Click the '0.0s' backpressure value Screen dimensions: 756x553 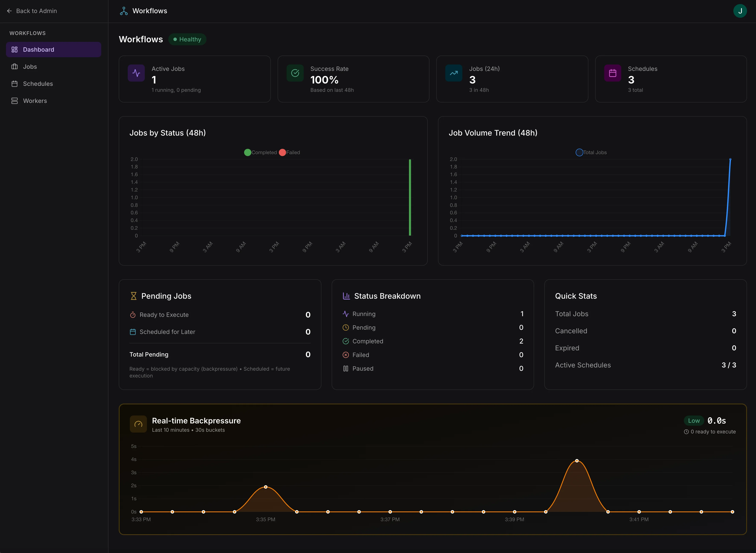pyautogui.click(x=716, y=421)
